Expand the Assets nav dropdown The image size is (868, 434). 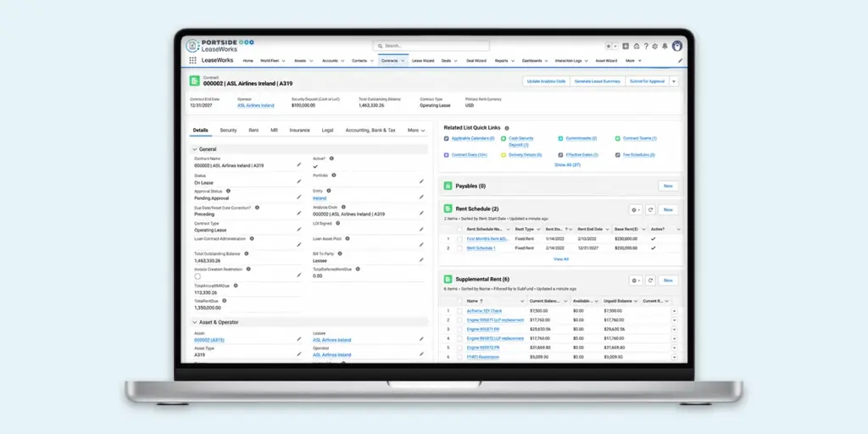(311, 61)
